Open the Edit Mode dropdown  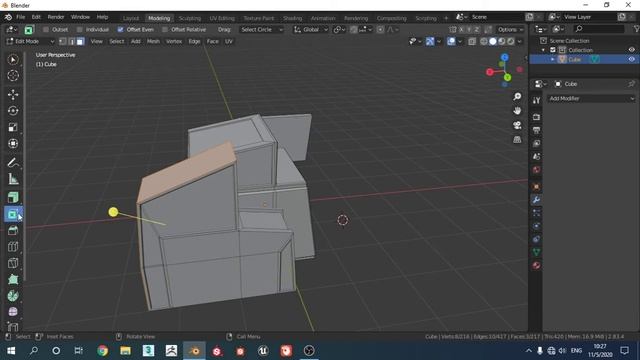(x=31, y=41)
